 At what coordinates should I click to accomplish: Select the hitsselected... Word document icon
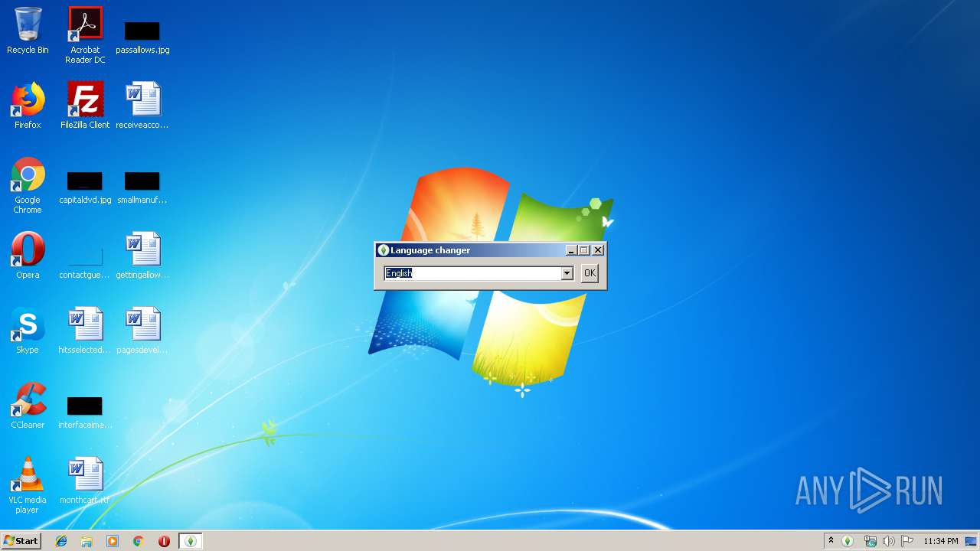click(85, 331)
